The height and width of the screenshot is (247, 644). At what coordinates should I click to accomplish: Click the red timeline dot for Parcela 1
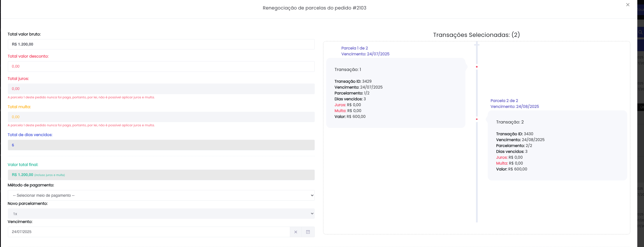pos(477,67)
